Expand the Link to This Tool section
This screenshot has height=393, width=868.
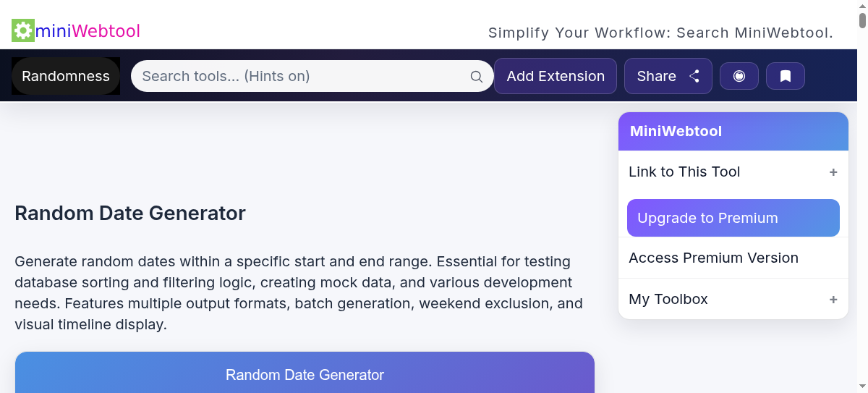tap(684, 172)
